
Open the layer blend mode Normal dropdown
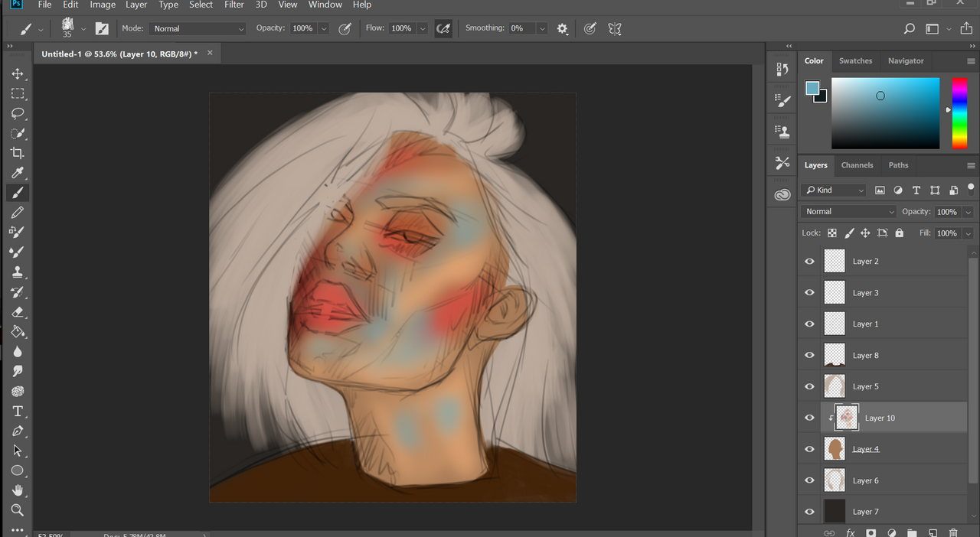[848, 212]
